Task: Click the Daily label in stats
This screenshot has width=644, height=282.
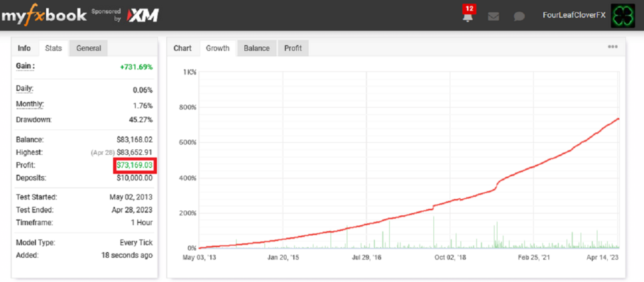Action: [25, 89]
